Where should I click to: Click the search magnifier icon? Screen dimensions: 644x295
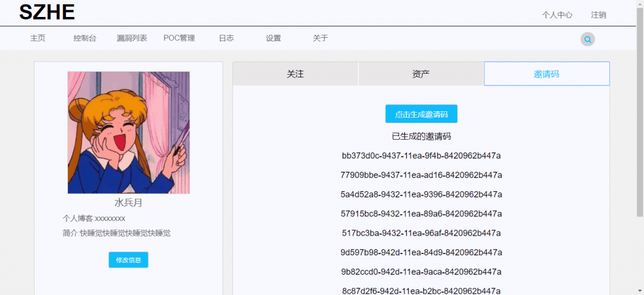click(587, 39)
